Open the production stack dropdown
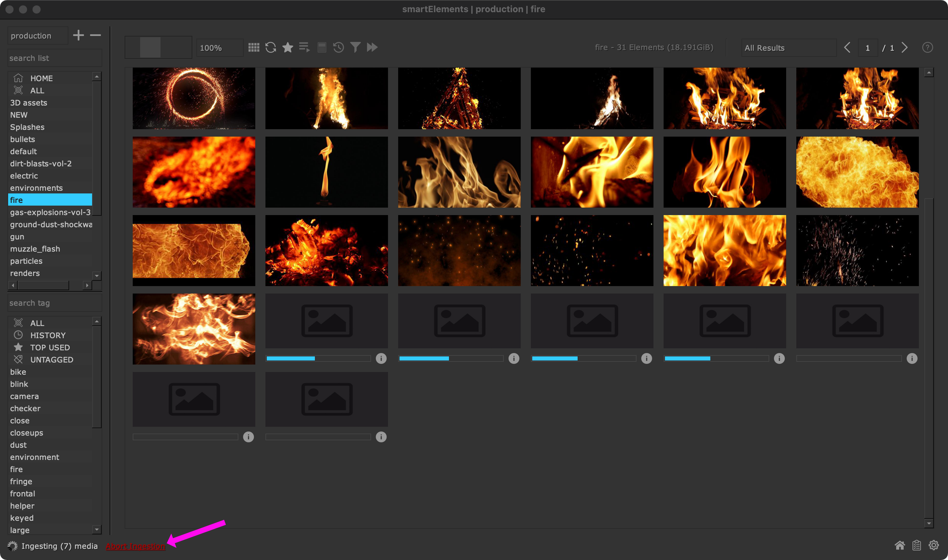The image size is (948, 560). point(37,36)
